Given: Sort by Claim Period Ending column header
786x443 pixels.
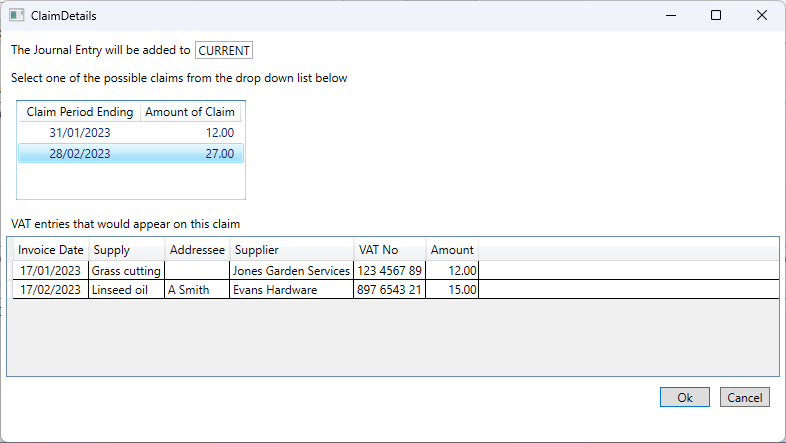Looking at the screenshot, I should [x=80, y=112].
